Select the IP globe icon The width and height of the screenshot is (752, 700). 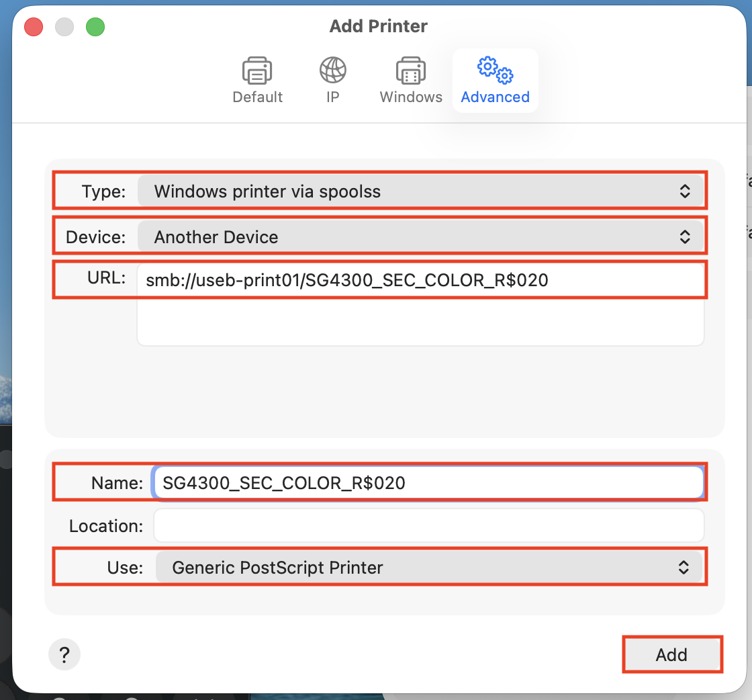pos(333,71)
